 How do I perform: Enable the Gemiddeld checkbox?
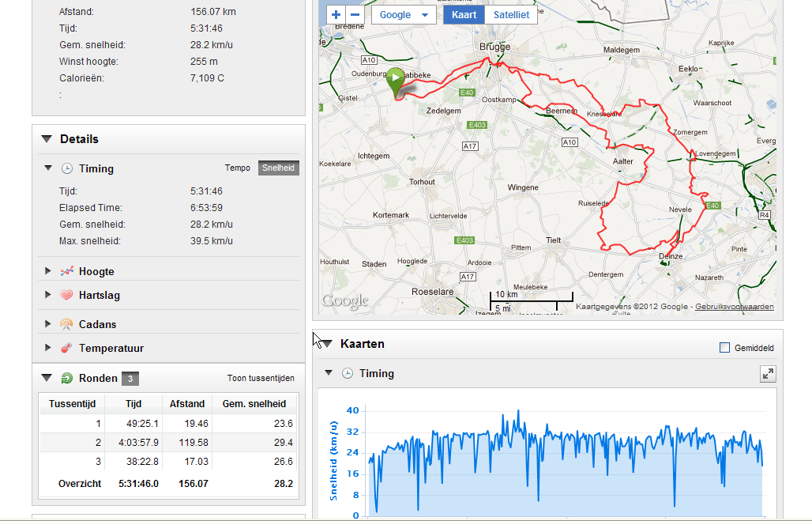pos(725,348)
